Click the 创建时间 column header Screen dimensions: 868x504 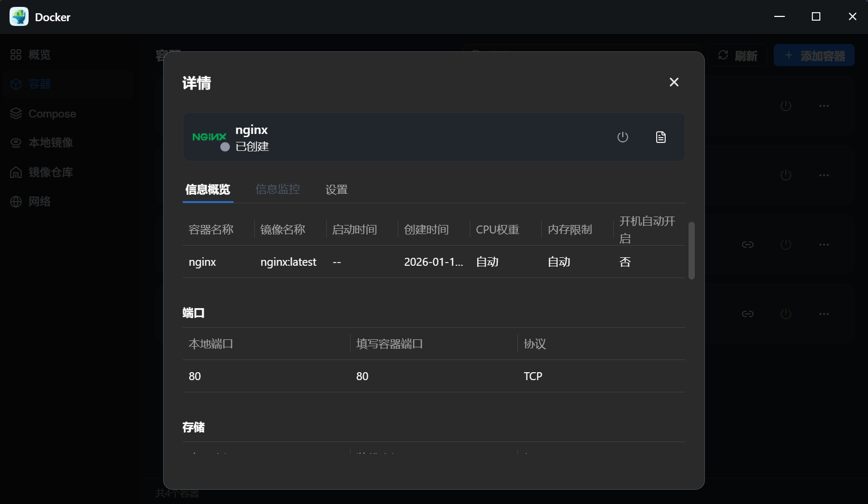pos(426,229)
